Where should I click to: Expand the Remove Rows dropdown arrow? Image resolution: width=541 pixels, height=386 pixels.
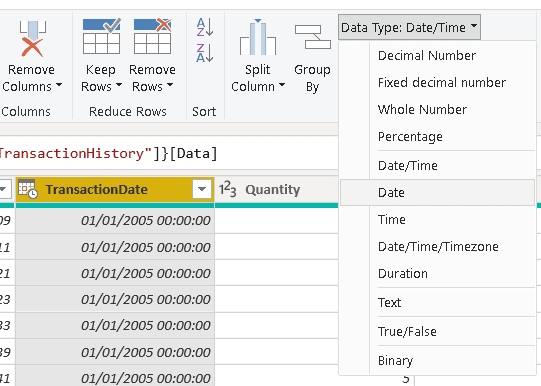(170, 85)
